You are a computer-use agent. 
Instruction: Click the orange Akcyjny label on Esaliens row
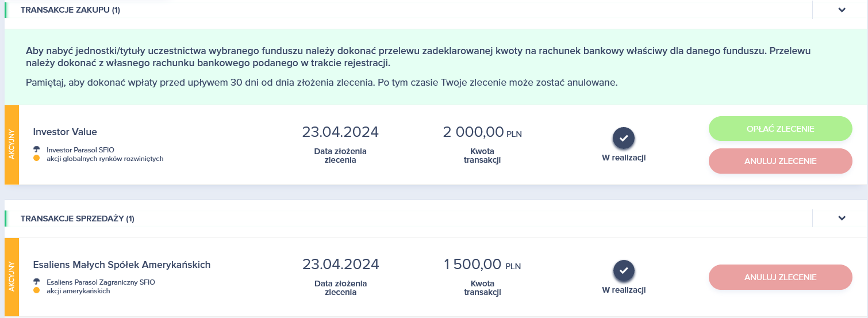pyautogui.click(x=11, y=277)
